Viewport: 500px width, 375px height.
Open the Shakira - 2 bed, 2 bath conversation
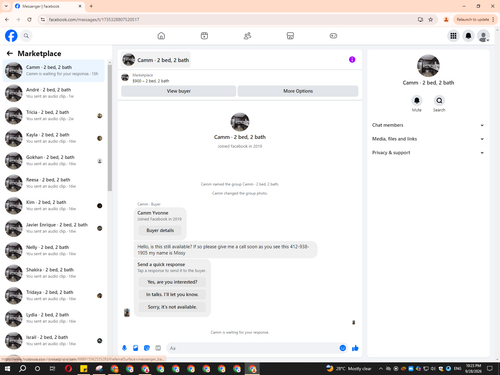click(54, 273)
